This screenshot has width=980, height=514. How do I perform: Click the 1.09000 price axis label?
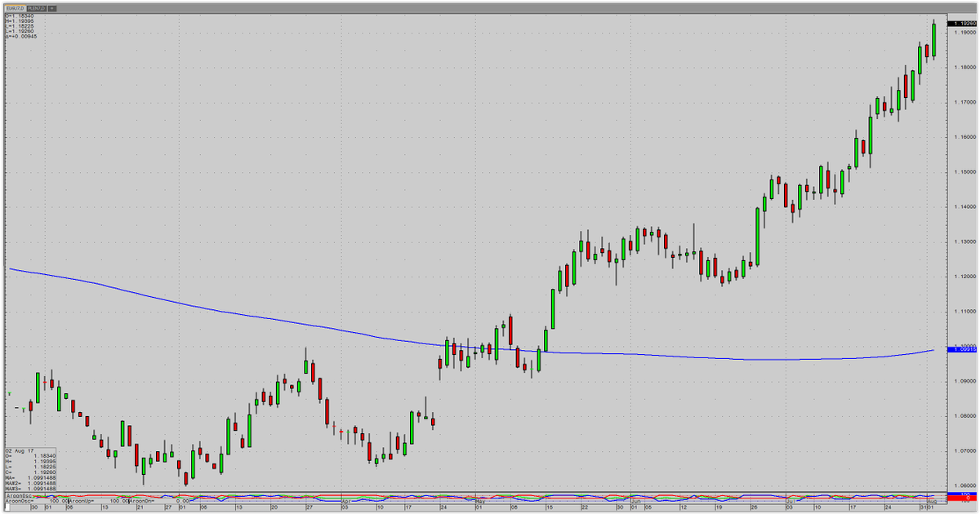pos(964,381)
